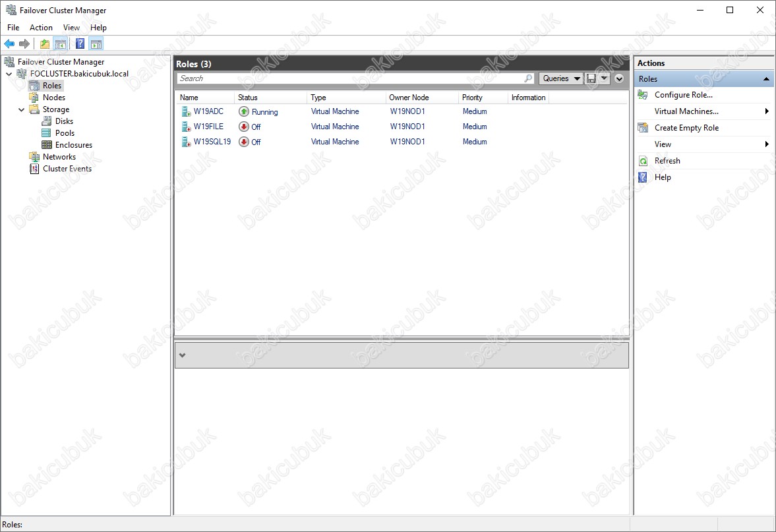Viewport: 776px width, 532px height.
Task: Click the W19ADC virtual machine icon
Action: (186, 112)
